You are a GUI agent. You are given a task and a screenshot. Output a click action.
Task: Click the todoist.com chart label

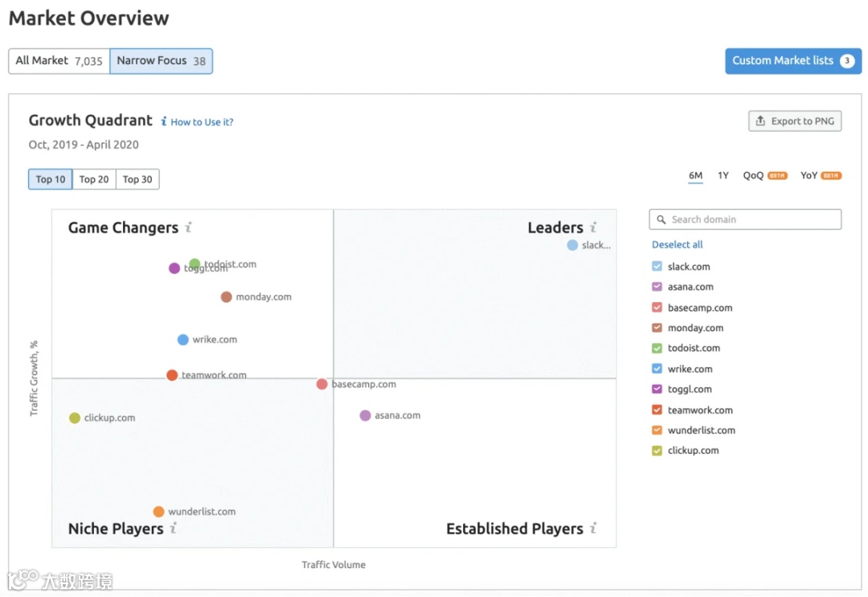(231, 264)
